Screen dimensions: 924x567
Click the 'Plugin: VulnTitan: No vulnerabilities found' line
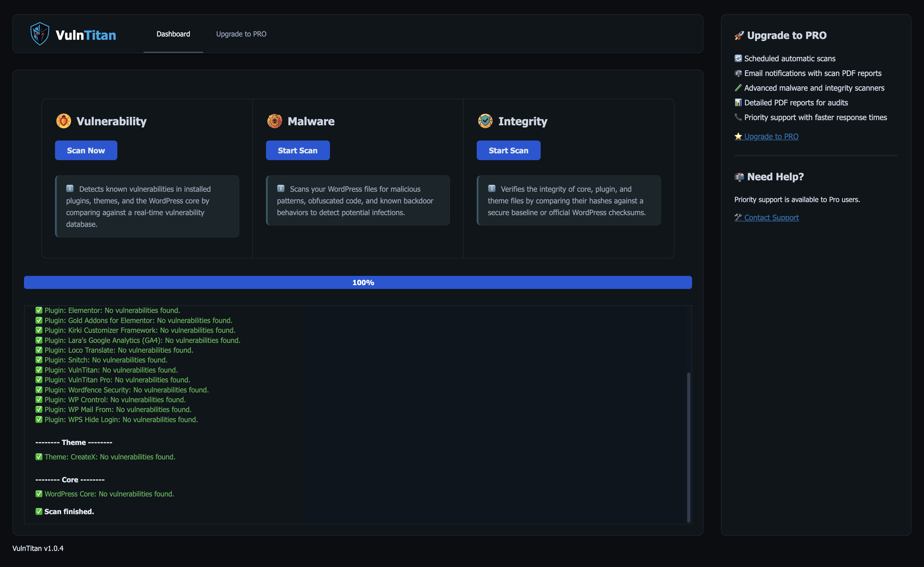[x=106, y=370]
